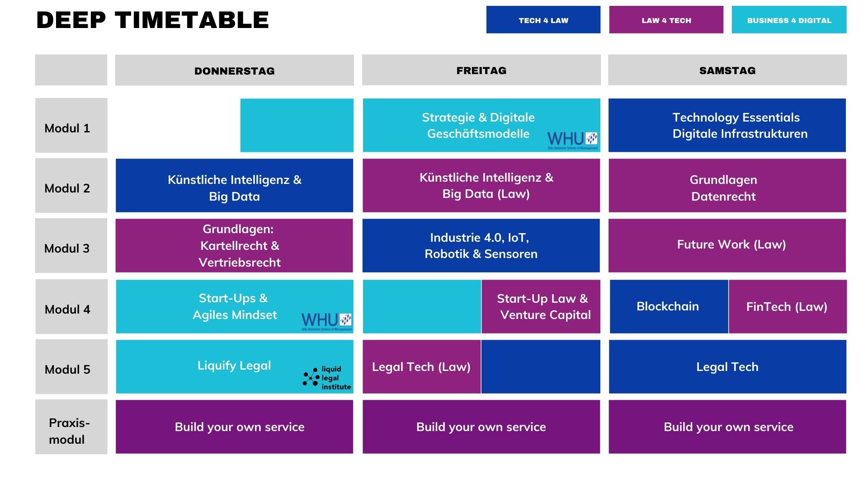The width and height of the screenshot is (868, 488).
Task: Open the FinTech (Law) session block
Action: (788, 306)
